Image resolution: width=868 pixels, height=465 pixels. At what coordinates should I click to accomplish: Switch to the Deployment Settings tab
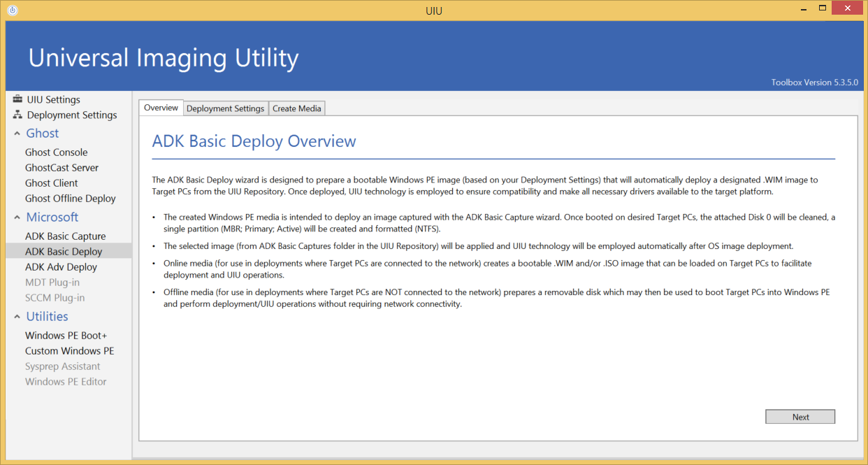[226, 108]
